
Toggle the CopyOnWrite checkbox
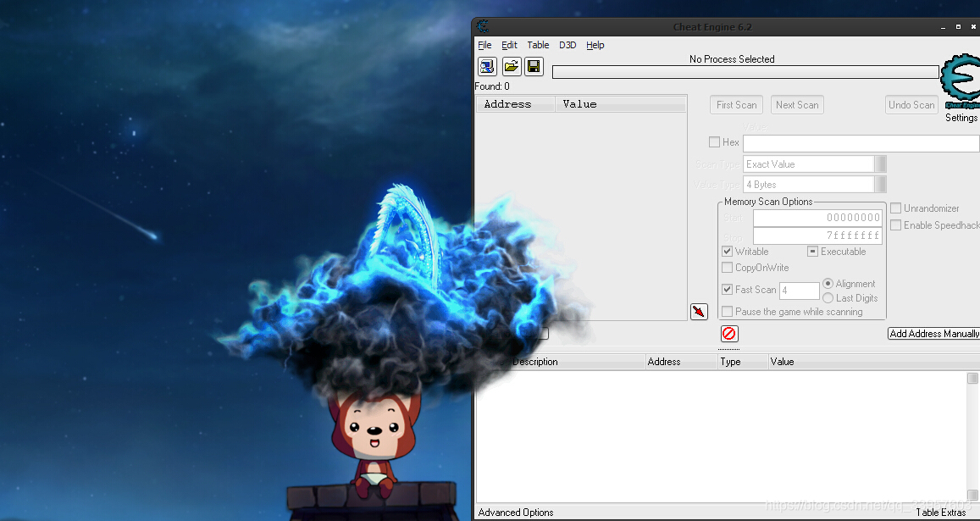pos(727,268)
